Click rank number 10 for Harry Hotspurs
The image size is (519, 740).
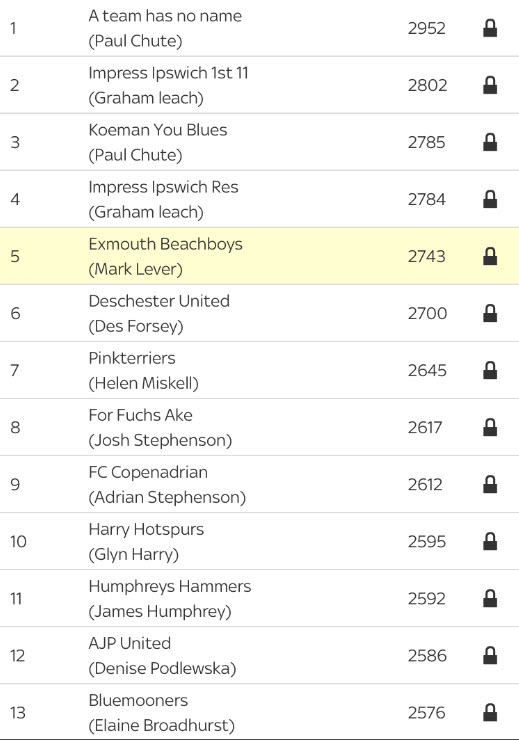(18, 541)
